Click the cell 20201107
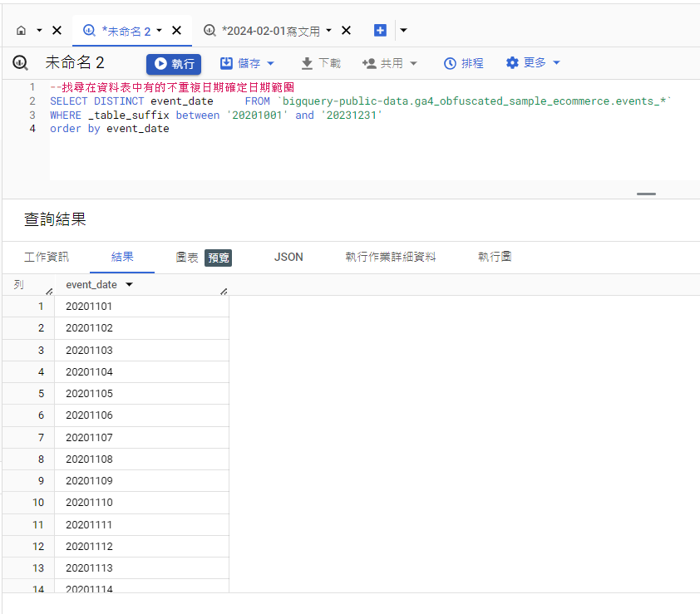700x614 pixels. click(x=141, y=438)
